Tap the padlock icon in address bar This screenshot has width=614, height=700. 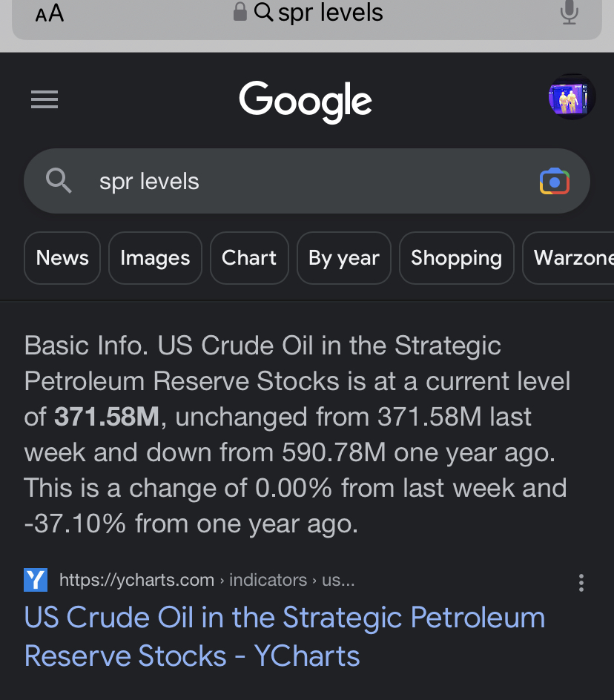click(240, 11)
